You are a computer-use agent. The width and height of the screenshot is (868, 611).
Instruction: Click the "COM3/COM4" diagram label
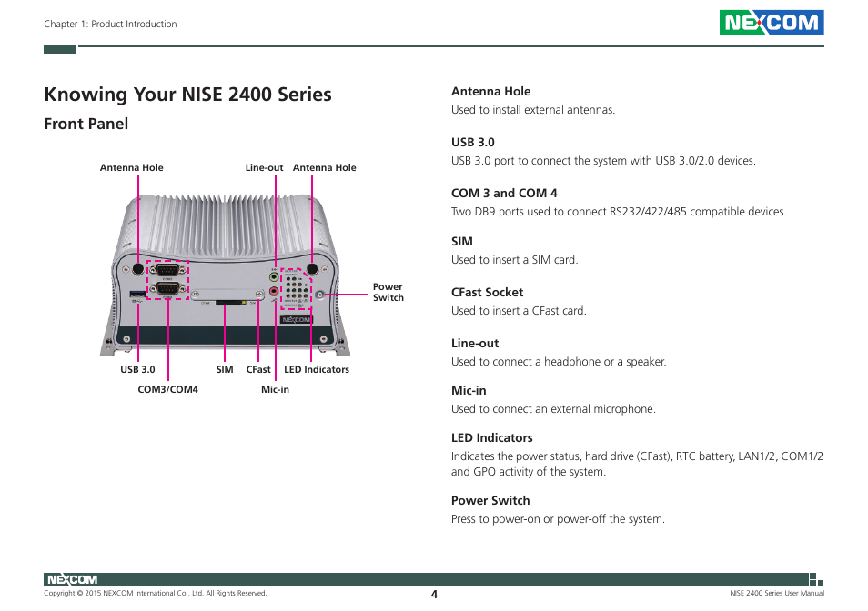pyautogui.click(x=167, y=389)
